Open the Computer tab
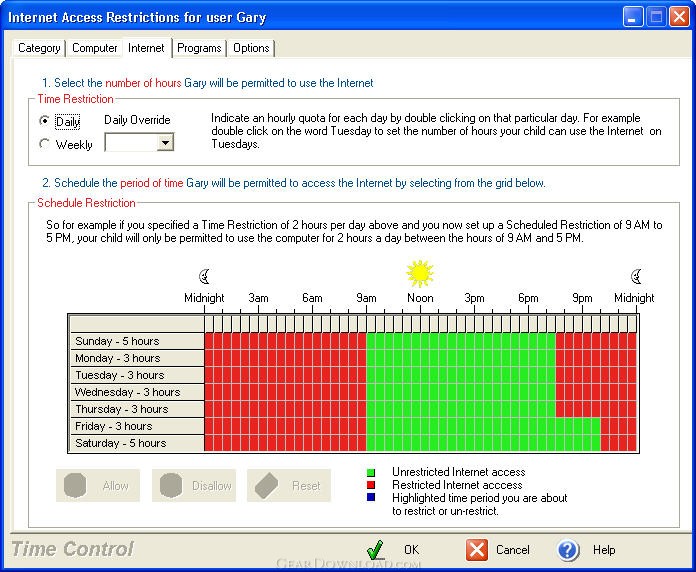The width and height of the screenshot is (696, 572). [x=95, y=48]
